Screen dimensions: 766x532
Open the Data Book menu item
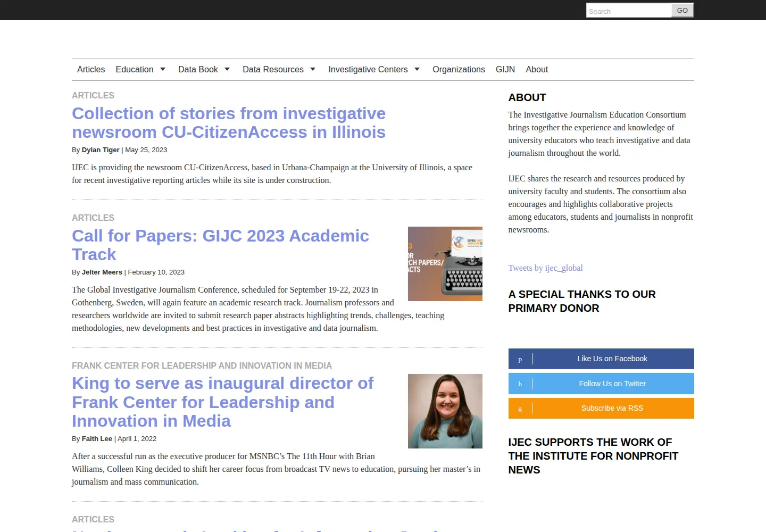(198, 70)
